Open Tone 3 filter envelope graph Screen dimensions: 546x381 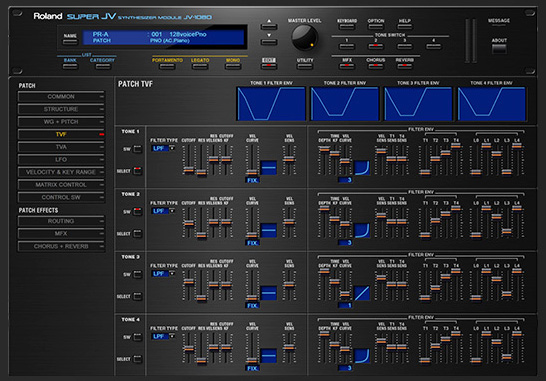[418, 104]
